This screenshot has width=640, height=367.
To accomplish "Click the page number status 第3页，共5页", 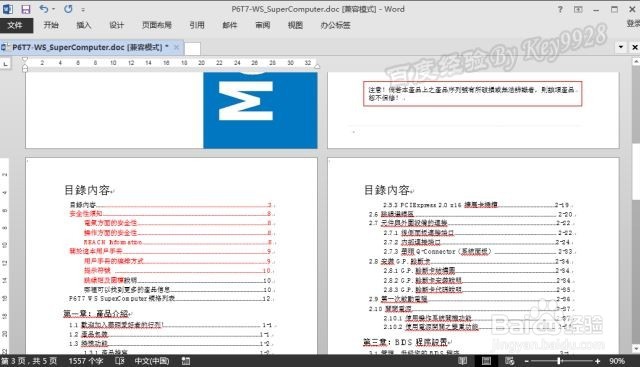I will 29,361.
